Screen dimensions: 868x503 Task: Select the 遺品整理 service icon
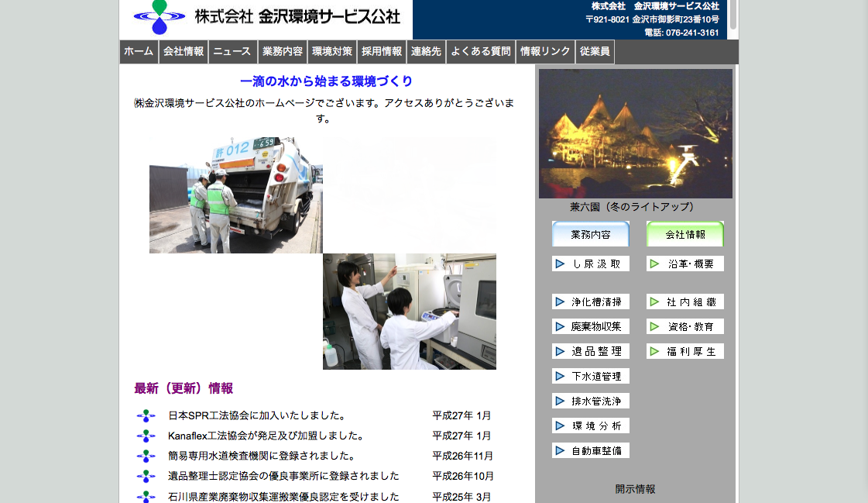[590, 350]
